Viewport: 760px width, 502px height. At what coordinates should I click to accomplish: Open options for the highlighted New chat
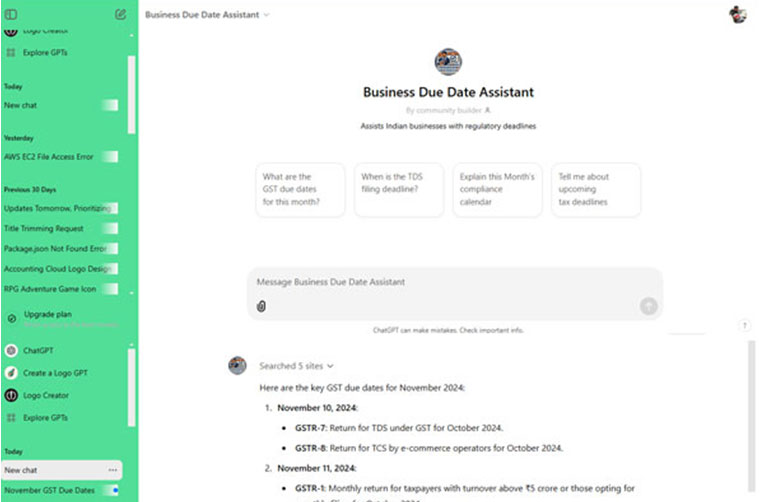click(112, 470)
